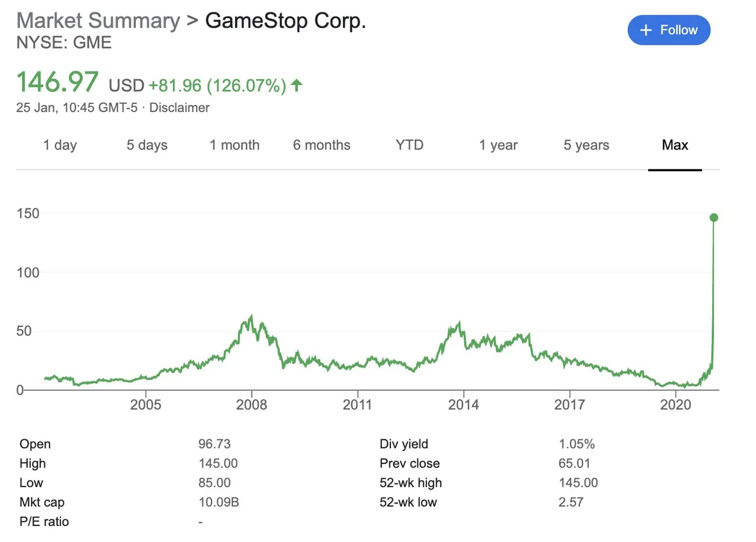Select the 5 days range tab

(147, 145)
